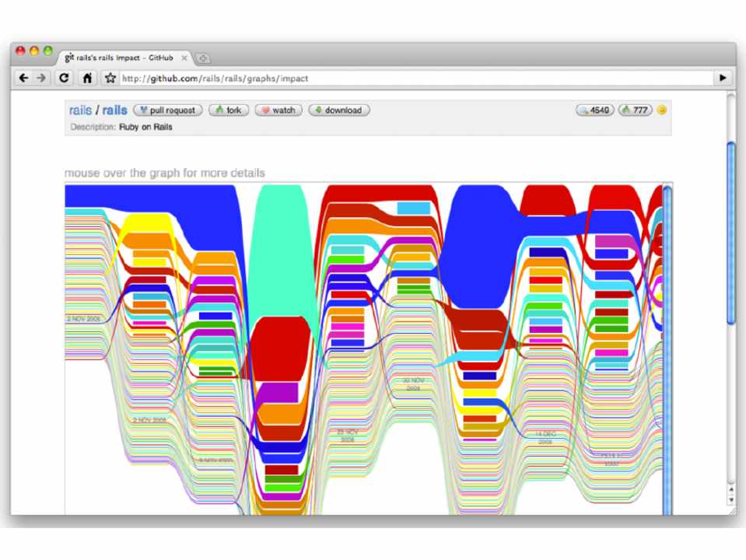Close the rails Impact GitHub tab
The height and width of the screenshot is (560, 746).
pos(184,58)
